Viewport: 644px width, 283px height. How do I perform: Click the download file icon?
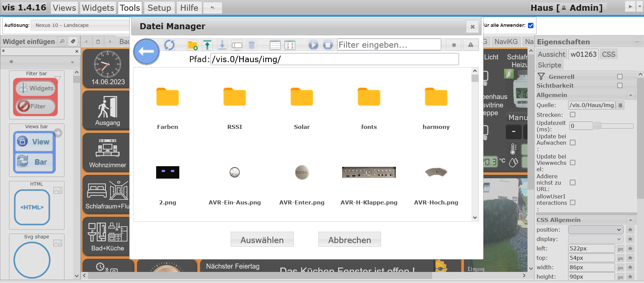tap(222, 45)
